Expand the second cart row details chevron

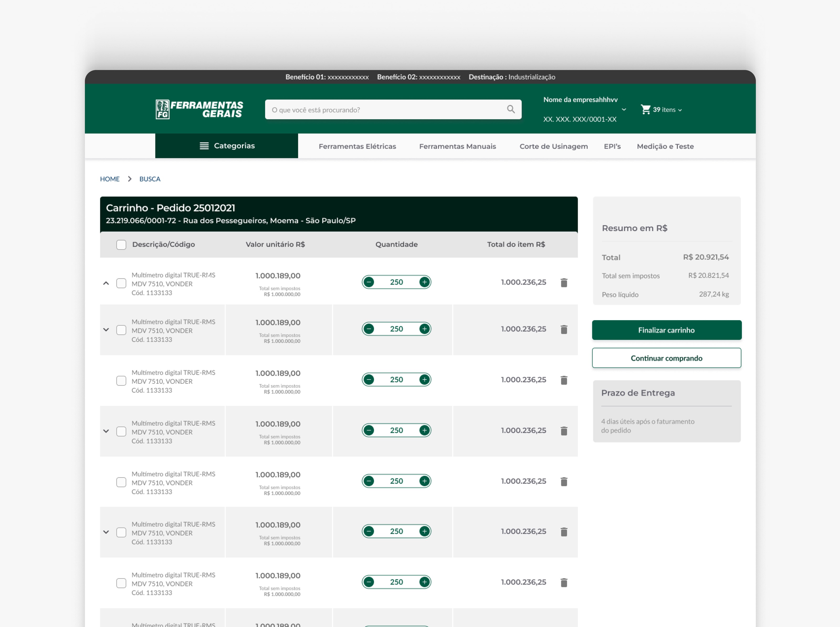tap(106, 330)
